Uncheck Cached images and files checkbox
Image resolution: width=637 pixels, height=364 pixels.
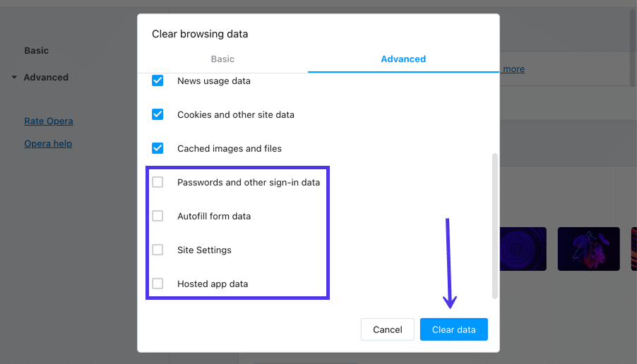157,149
